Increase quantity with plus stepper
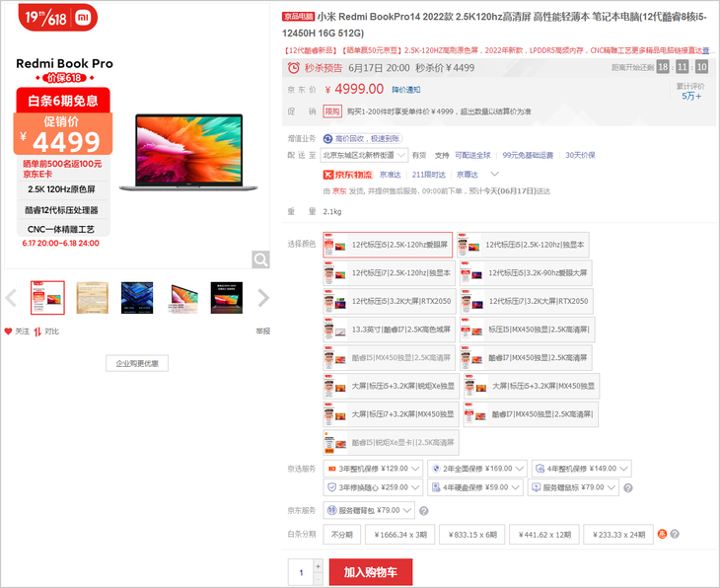The image size is (720, 588). pyautogui.click(x=318, y=566)
